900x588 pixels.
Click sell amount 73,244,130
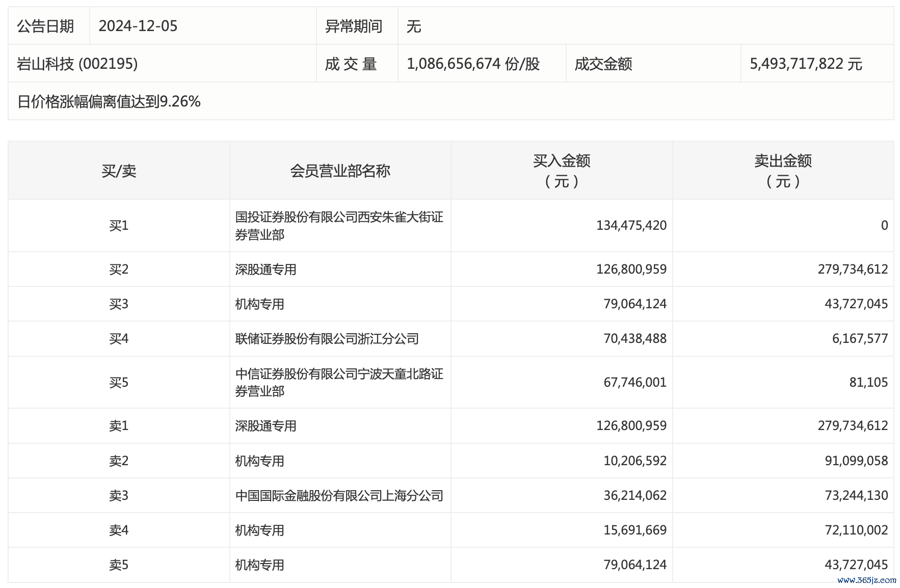click(x=857, y=495)
